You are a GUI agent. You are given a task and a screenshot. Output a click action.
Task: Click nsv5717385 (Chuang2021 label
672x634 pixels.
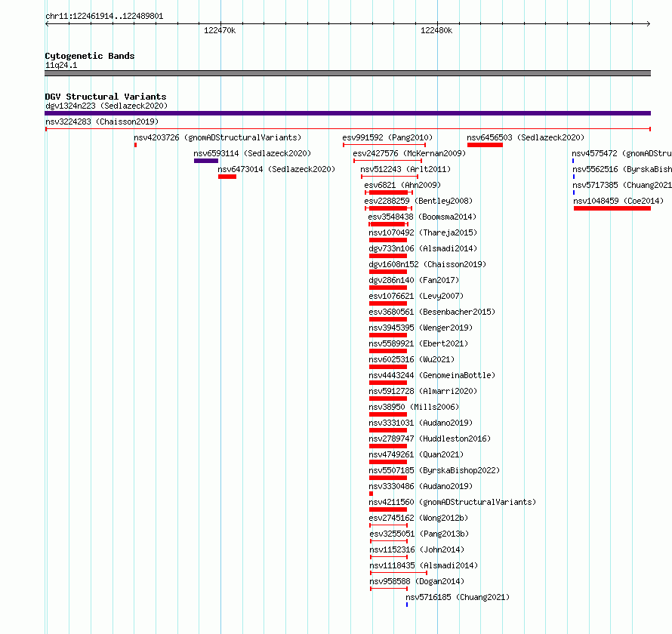click(622, 185)
